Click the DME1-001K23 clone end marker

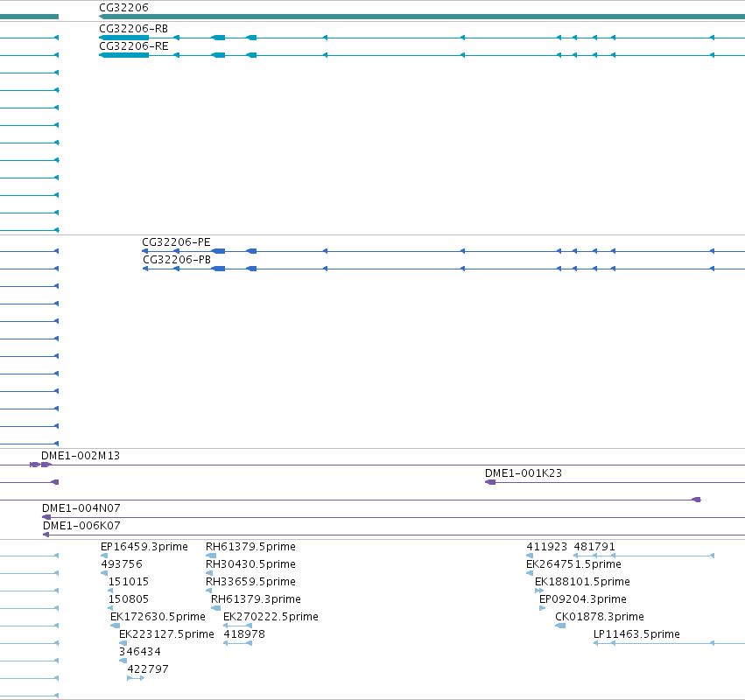tap(490, 482)
